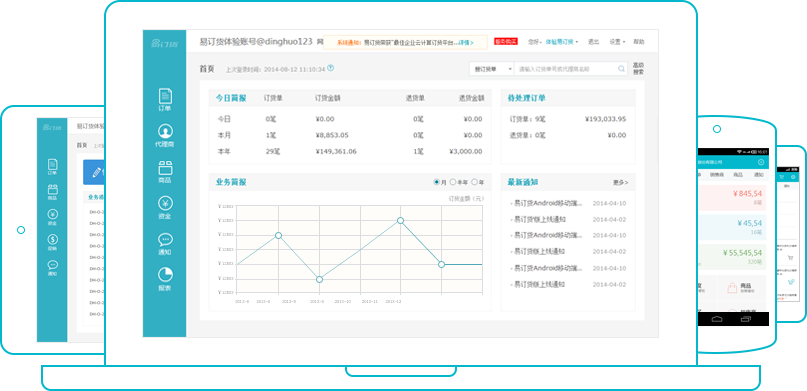807x391 pixels.
Task: Open 订单 icon in the tablet sidebar
Action: coord(52,167)
